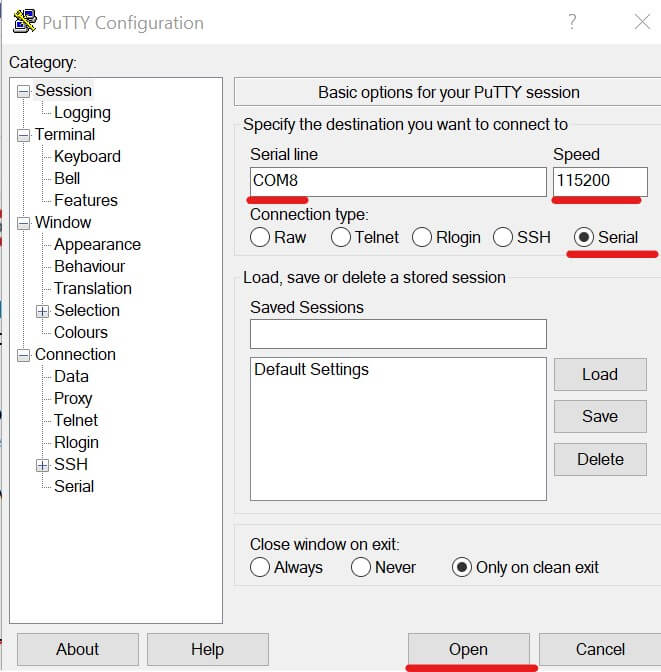Expand the Selection tree node
The height and width of the screenshot is (672, 661).
[x=42, y=311]
